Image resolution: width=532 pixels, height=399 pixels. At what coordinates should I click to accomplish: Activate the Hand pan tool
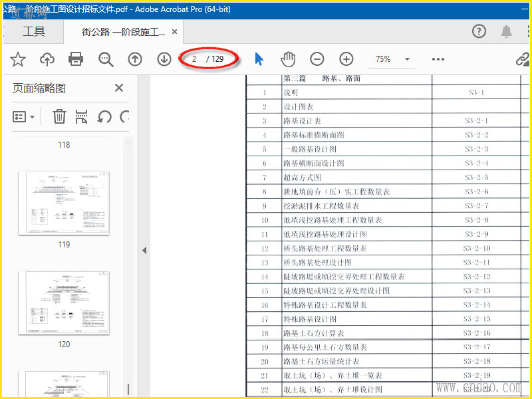click(x=288, y=59)
